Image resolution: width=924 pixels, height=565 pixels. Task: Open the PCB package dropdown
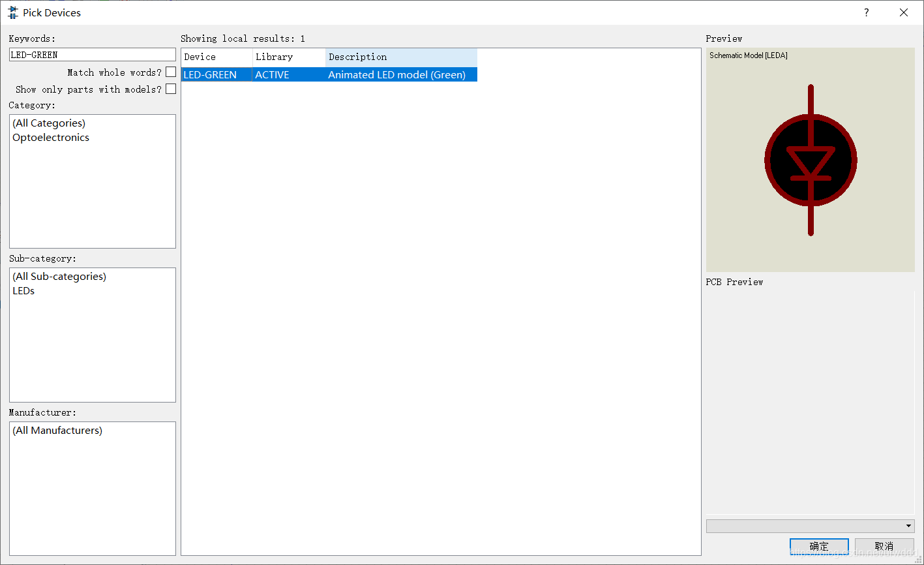[x=811, y=526]
